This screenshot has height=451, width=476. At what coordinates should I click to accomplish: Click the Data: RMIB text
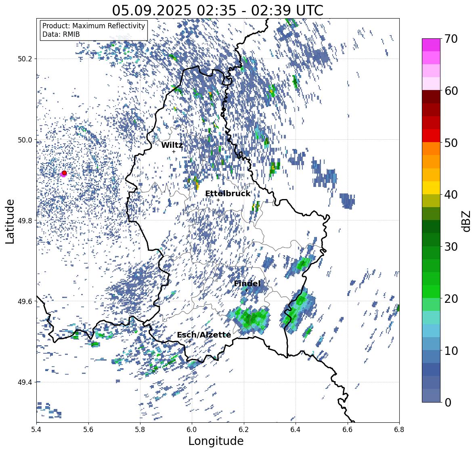pyautogui.click(x=61, y=34)
